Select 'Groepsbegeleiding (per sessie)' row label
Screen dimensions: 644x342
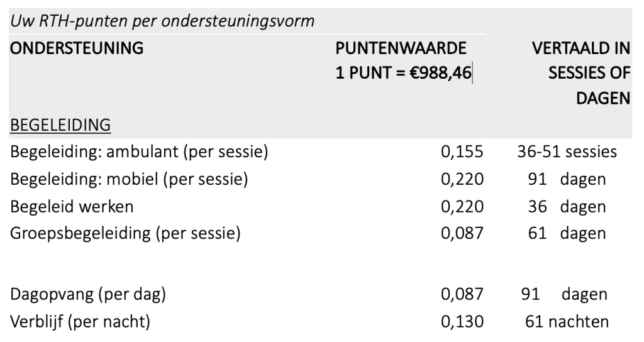pyautogui.click(x=125, y=233)
